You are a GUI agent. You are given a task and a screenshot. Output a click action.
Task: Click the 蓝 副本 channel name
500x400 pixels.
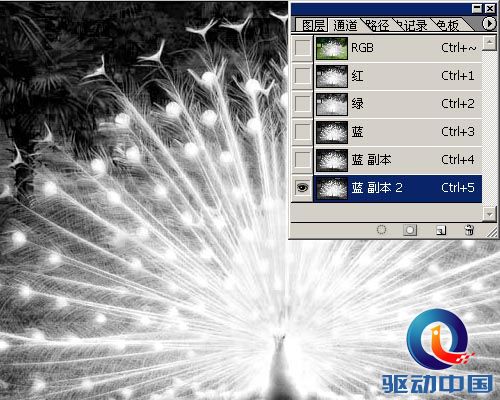point(371,160)
